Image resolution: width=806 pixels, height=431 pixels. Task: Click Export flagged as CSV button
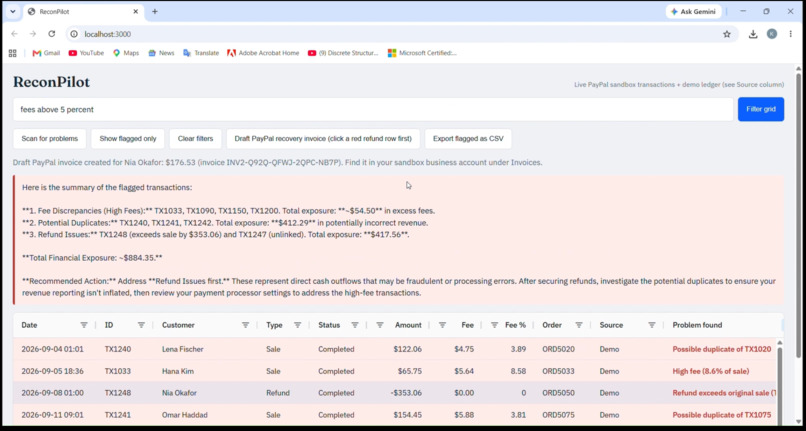(468, 138)
